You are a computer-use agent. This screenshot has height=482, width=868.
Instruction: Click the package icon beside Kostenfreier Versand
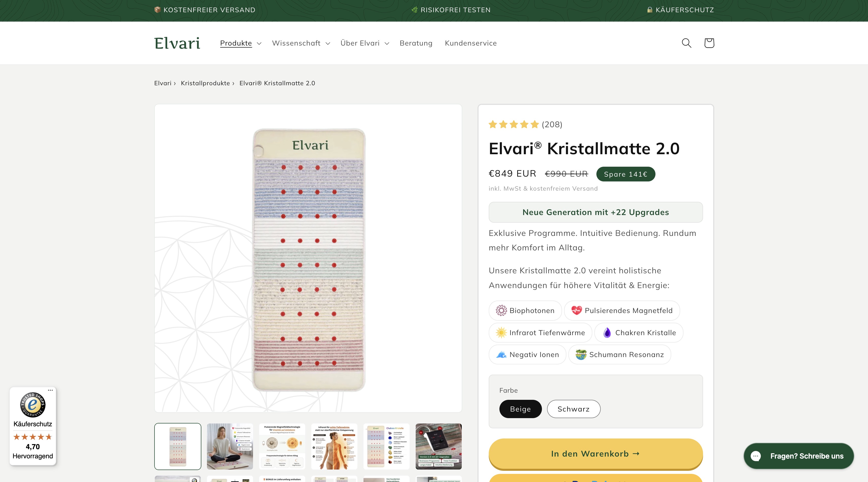point(157,10)
